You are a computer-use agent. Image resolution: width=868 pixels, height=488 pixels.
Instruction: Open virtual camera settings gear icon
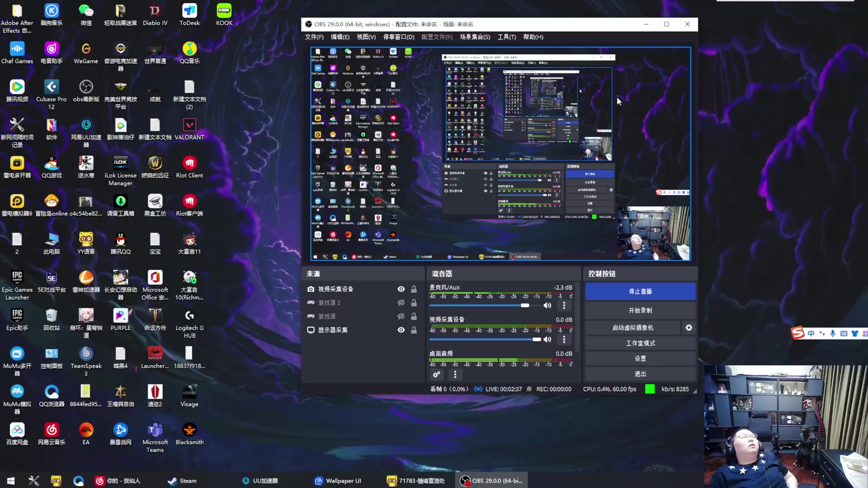(689, 328)
